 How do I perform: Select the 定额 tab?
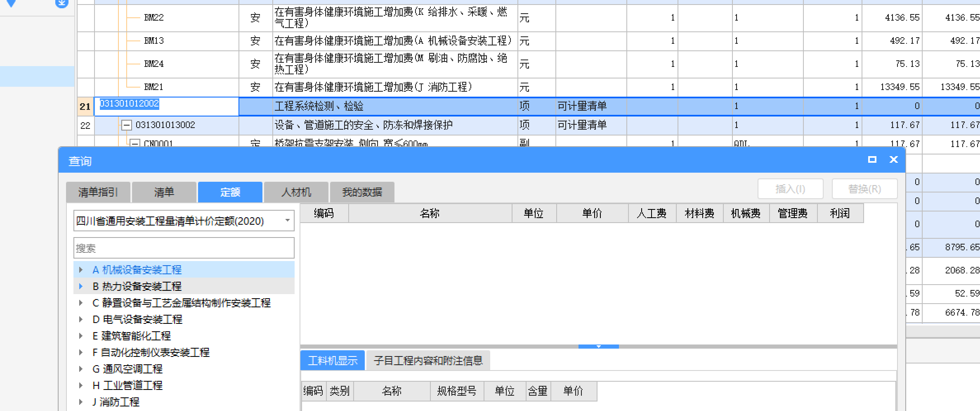(x=230, y=192)
